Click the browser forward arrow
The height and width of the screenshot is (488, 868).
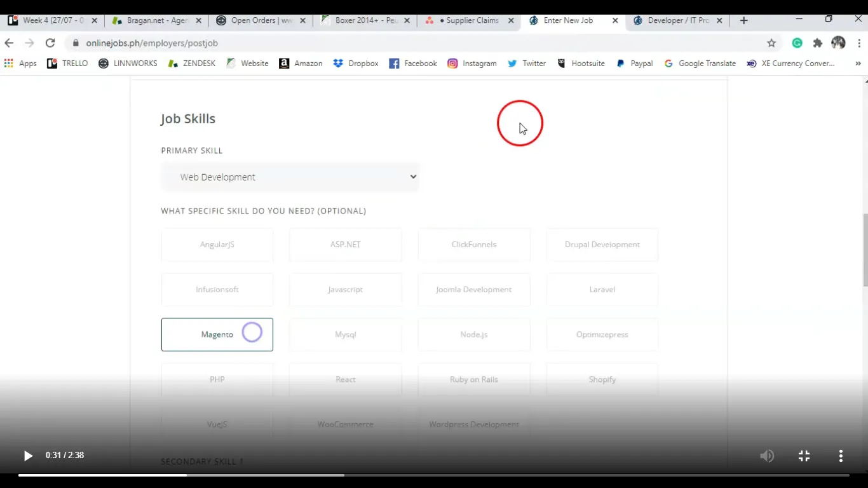pos(29,43)
